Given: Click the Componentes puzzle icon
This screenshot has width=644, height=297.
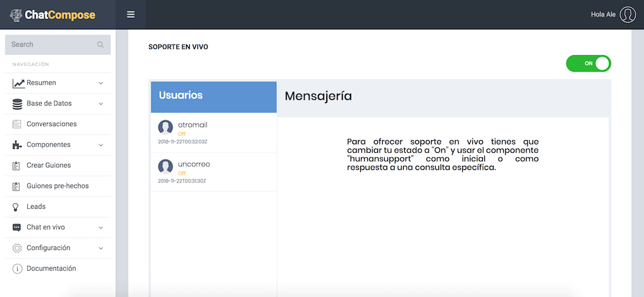Looking at the screenshot, I should [x=17, y=145].
